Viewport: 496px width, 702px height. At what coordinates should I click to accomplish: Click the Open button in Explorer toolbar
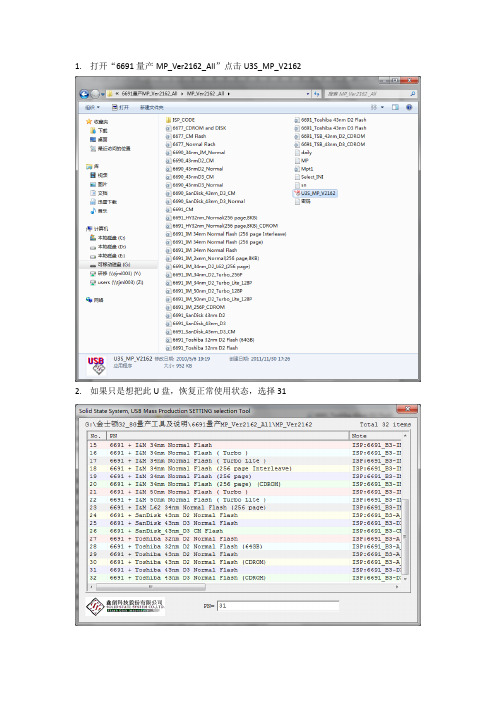120,107
